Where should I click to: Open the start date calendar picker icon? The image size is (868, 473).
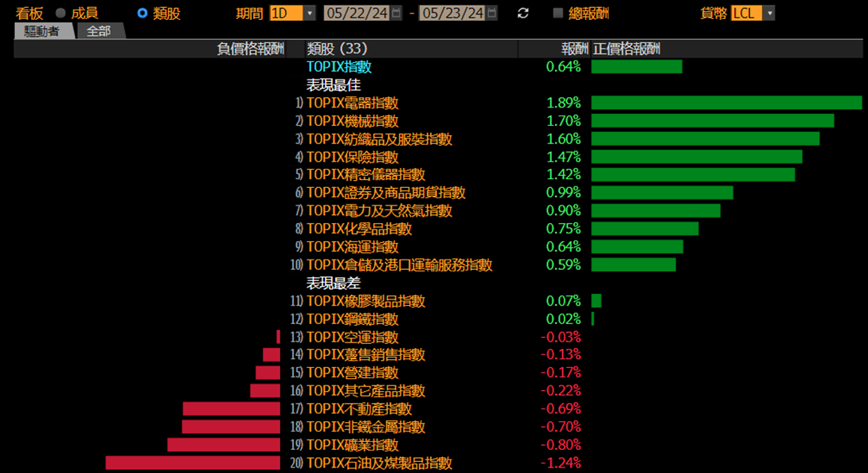click(396, 13)
